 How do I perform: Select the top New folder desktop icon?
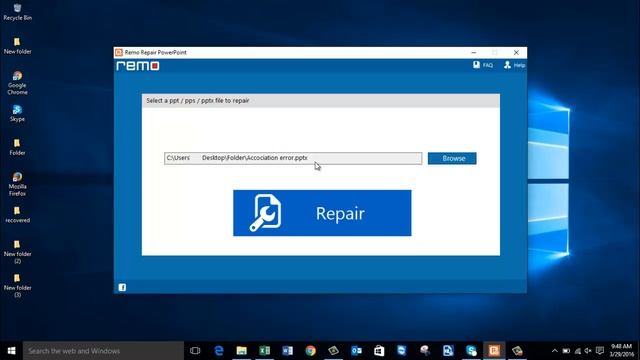click(17, 46)
